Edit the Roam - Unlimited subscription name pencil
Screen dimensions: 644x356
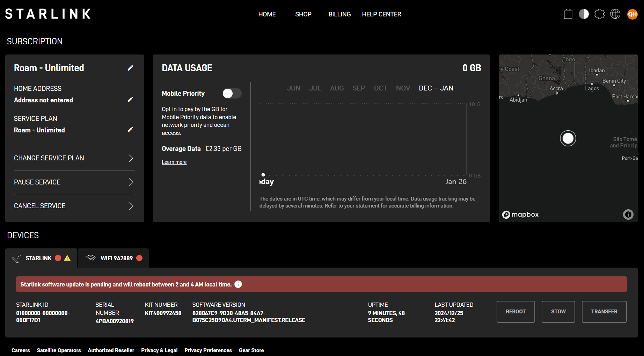click(x=130, y=68)
